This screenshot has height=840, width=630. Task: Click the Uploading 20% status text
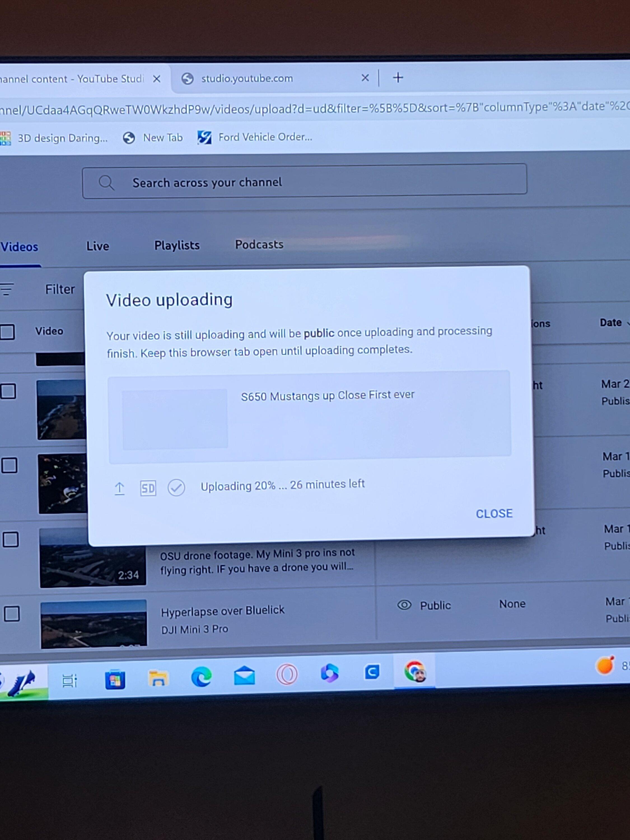(283, 485)
